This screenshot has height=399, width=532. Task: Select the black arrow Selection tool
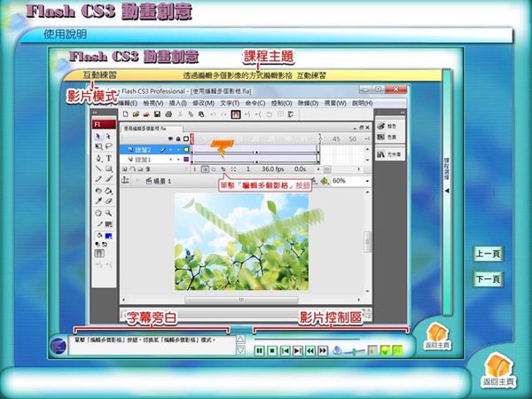tap(98, 137)
